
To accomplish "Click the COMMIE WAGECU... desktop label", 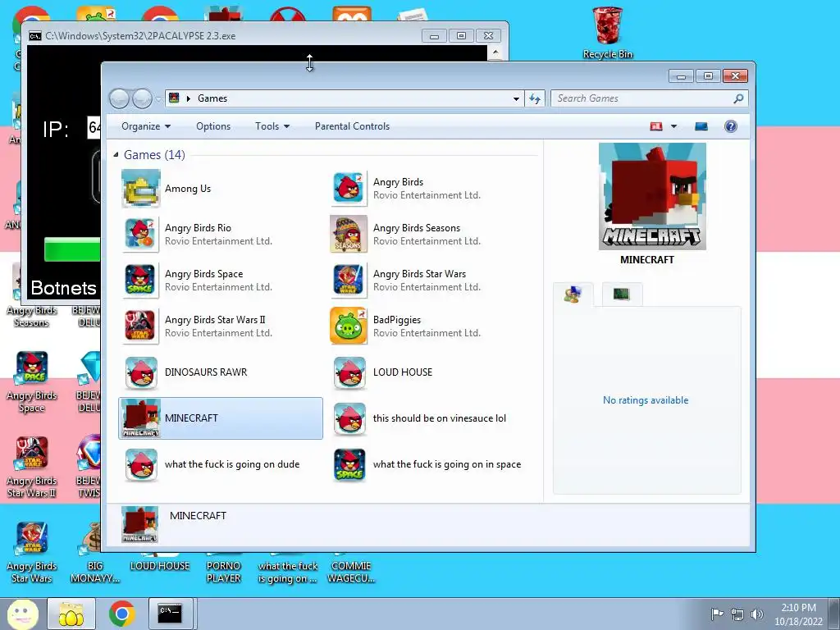I will click(x=351, y=572).
